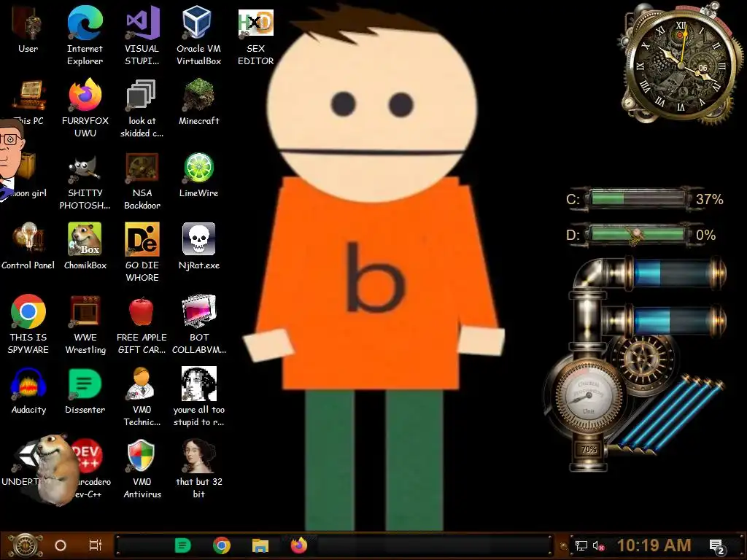The width and height of the screenshot is (747, 560).
Task: Select the VM0 Technic... icon
Action: pyautogui.click(x=142, y=397)
